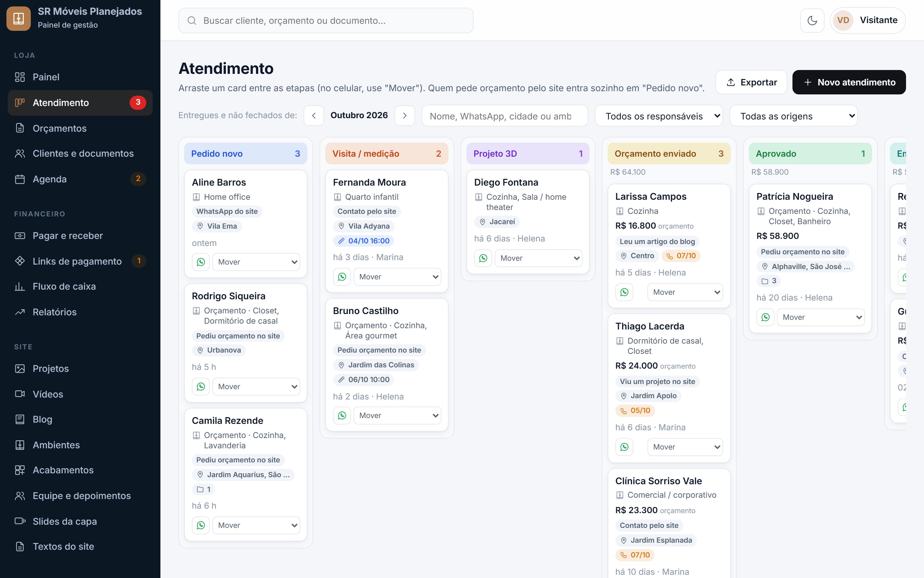This screenshot has height=578, width=924.
Task: Open WhatsApp for Aline Barros card
Action: 201,262
